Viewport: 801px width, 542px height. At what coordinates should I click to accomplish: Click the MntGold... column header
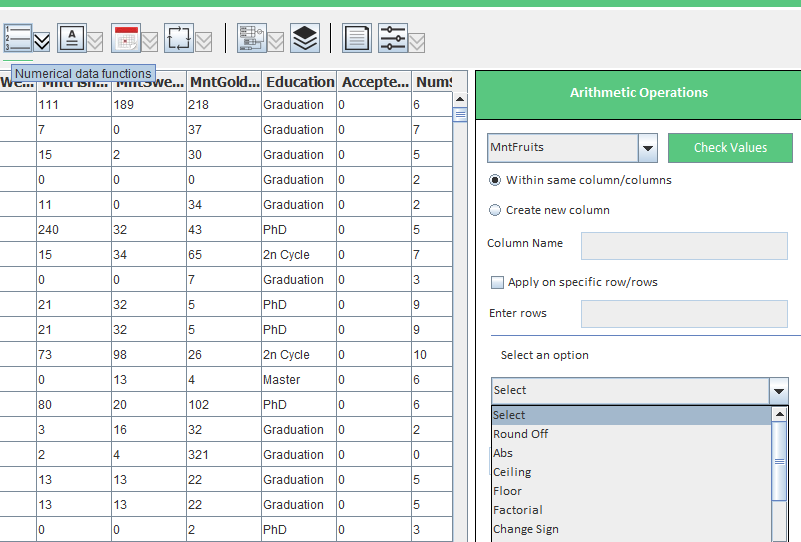224,82
